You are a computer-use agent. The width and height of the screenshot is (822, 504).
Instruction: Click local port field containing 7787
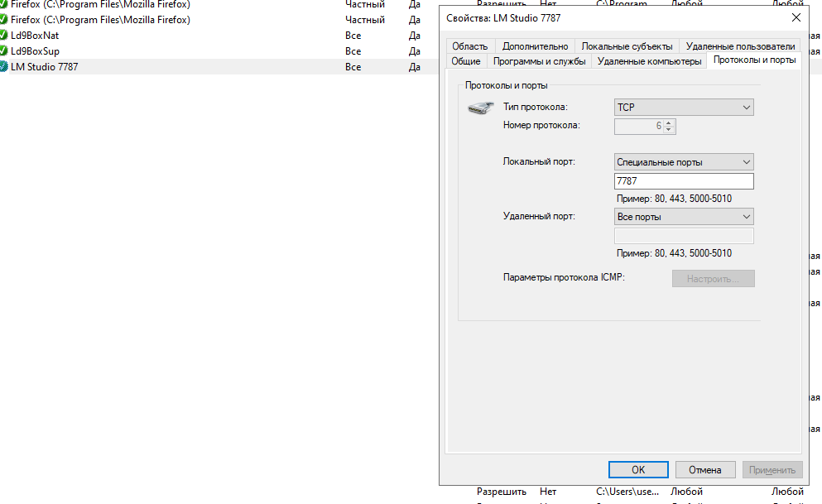[684, 180]
